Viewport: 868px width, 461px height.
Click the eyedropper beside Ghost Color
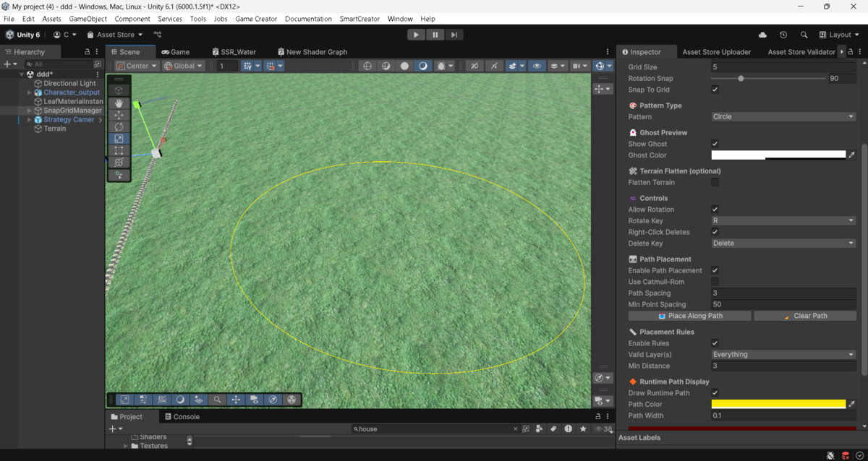[x=851, y=155]
